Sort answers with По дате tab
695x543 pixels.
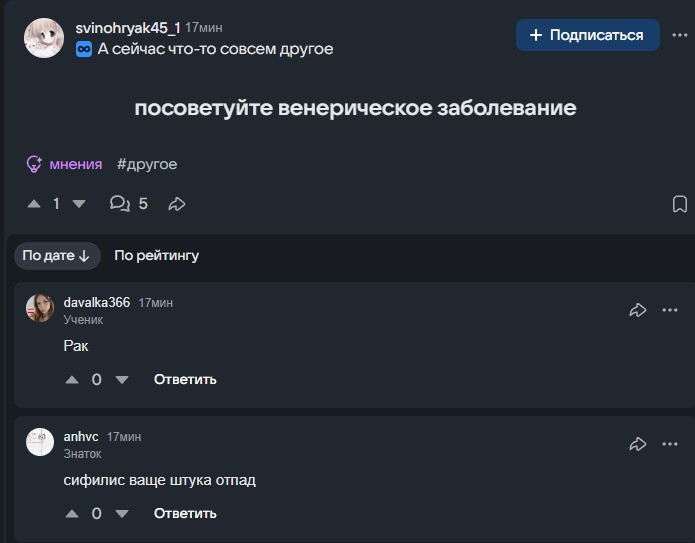(57, 256)
